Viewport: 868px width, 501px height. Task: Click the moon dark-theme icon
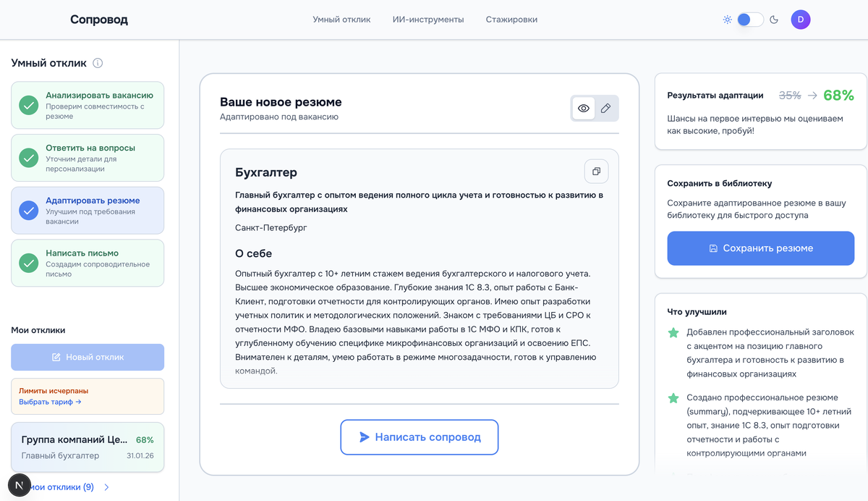773,20
